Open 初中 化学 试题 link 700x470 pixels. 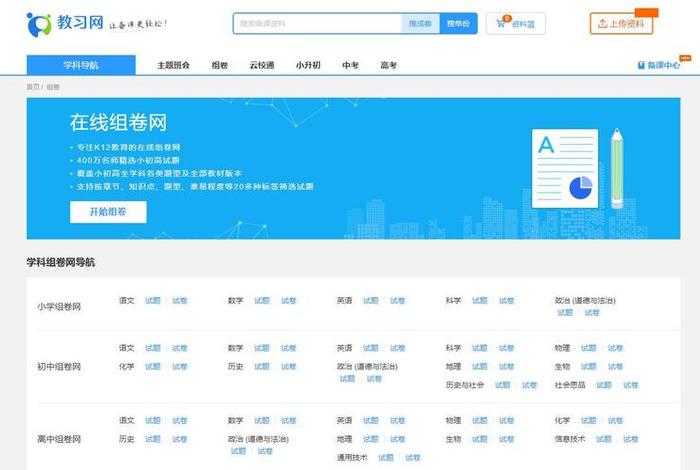click(153, 366)
